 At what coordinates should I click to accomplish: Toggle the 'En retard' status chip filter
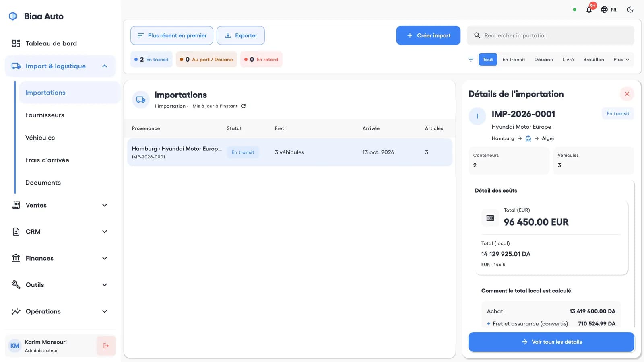(261, 60)
